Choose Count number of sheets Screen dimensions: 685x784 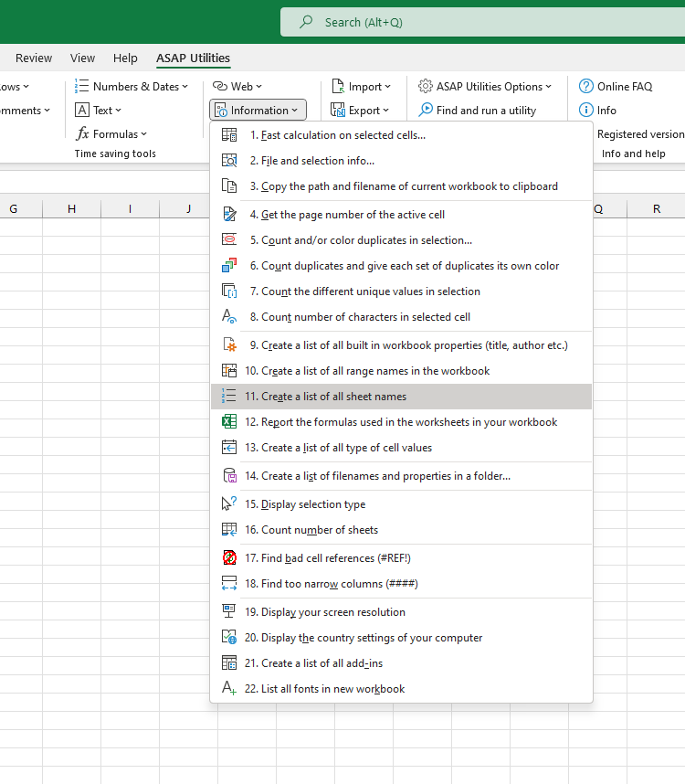click(401, 529)
